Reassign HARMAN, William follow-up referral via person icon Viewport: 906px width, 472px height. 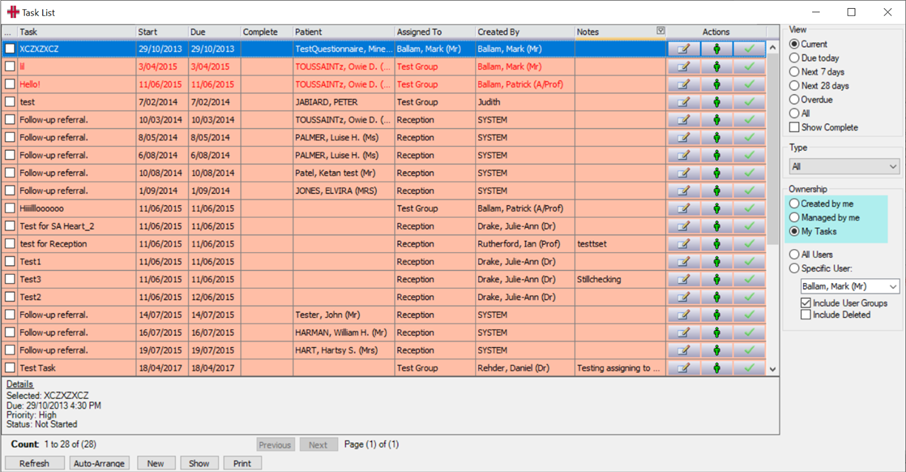pos(716,333)
